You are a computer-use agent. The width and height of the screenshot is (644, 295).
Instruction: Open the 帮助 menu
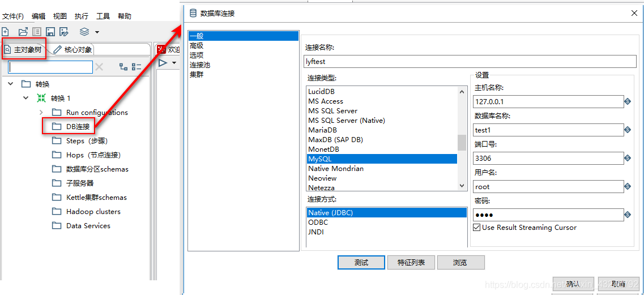125,16
